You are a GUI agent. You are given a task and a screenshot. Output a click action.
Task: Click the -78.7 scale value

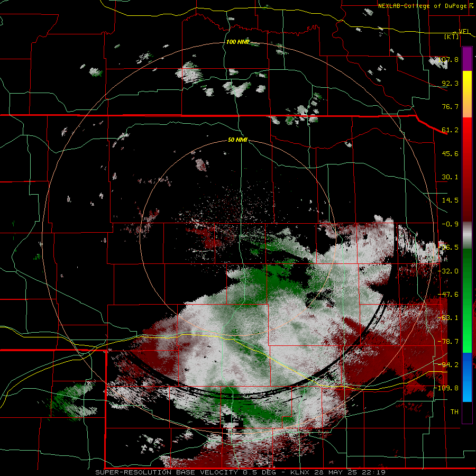tap(448, 342)
